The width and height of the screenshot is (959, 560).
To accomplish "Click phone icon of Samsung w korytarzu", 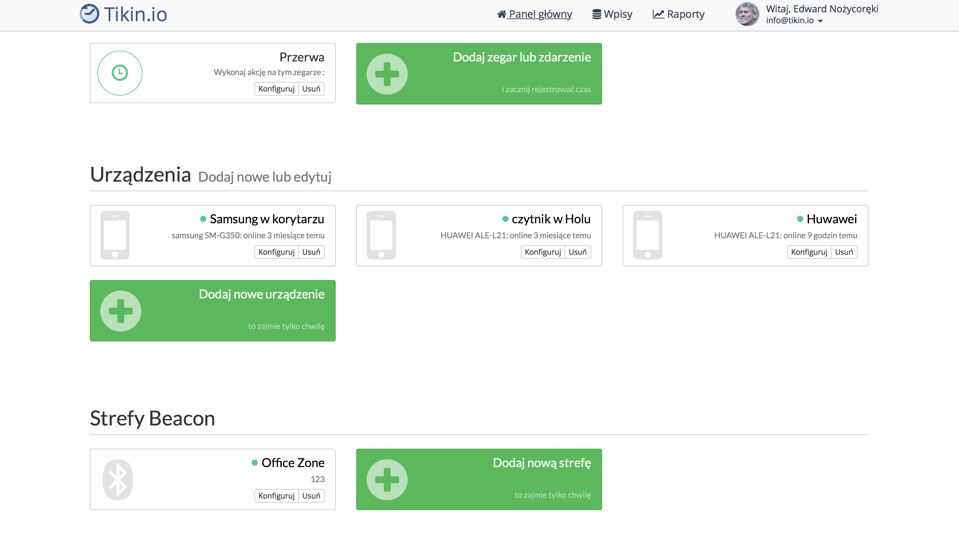I will 115,235.
